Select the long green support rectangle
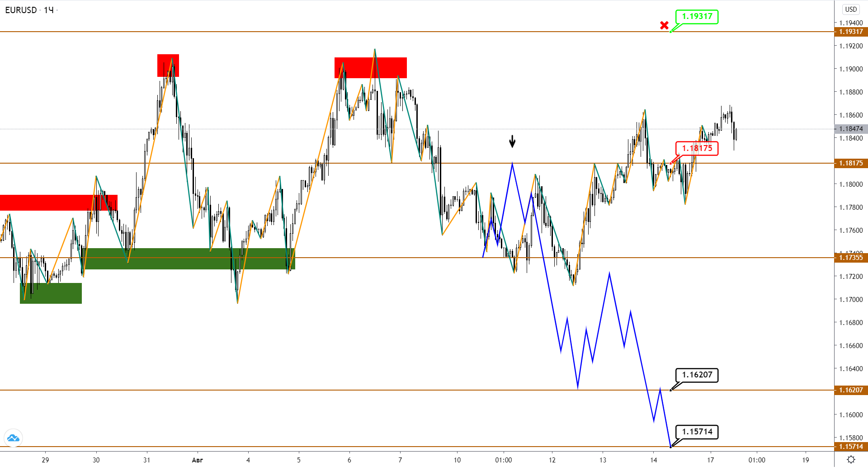This screenshot has width=868, height=471. [190, 259]
